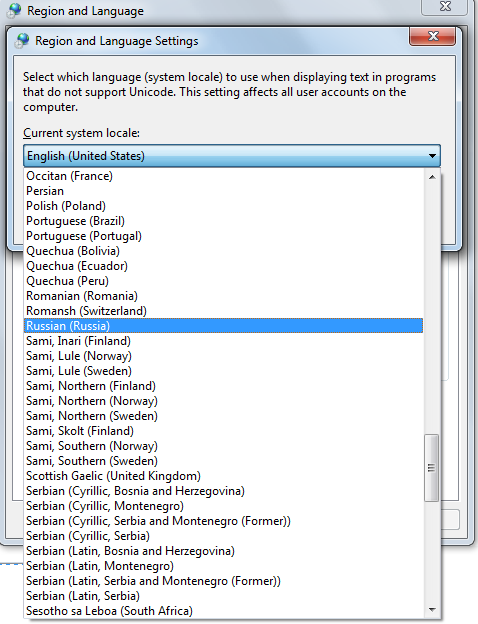Select Portuguese (Brazil) option
Viewport: 478px width, 624px height.
click(223, 221)
